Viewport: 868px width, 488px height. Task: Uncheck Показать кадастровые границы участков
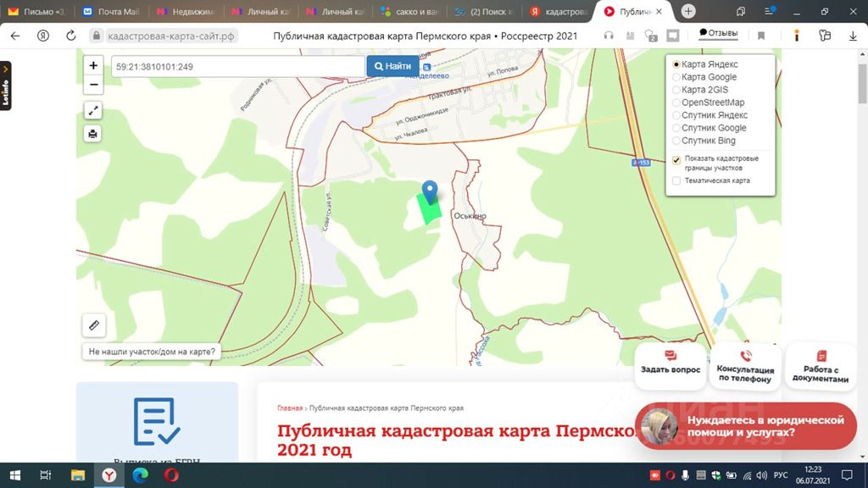coord(676,159)
